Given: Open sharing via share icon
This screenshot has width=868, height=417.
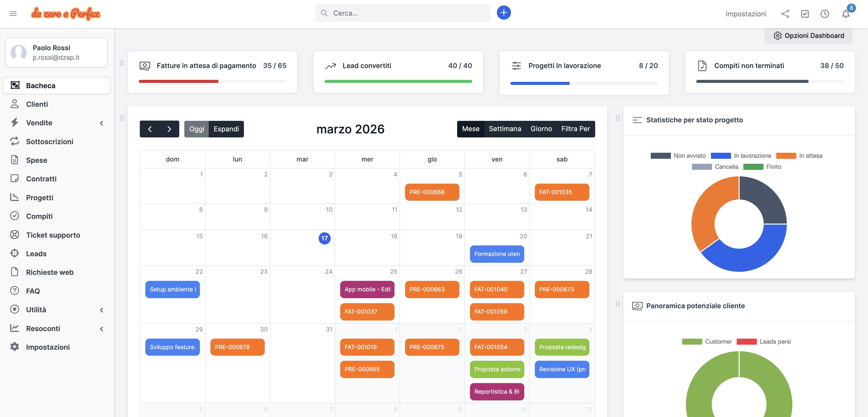Looking at the screenshot, I should [x=786, y=14].
